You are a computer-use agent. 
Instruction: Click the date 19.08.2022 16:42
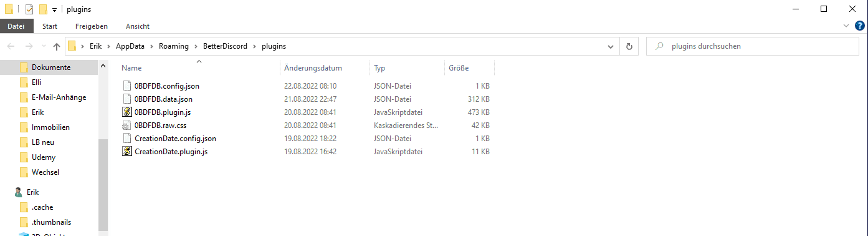point(310,152)
